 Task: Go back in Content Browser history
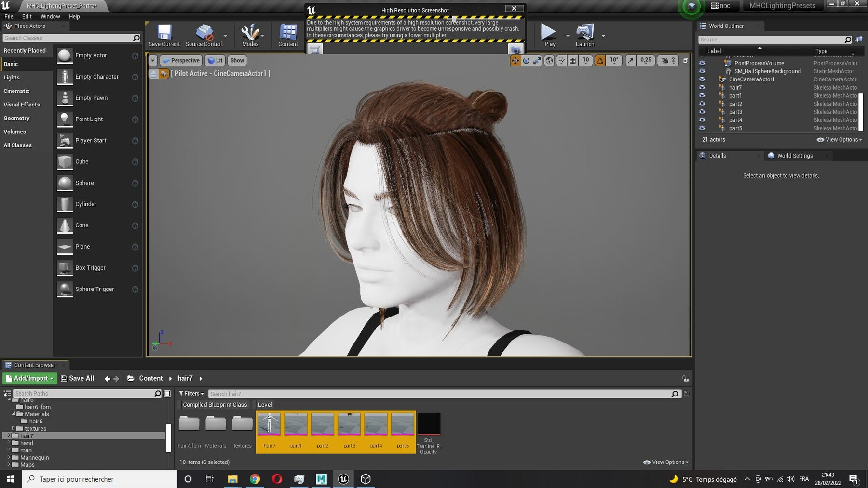(107, 379)
